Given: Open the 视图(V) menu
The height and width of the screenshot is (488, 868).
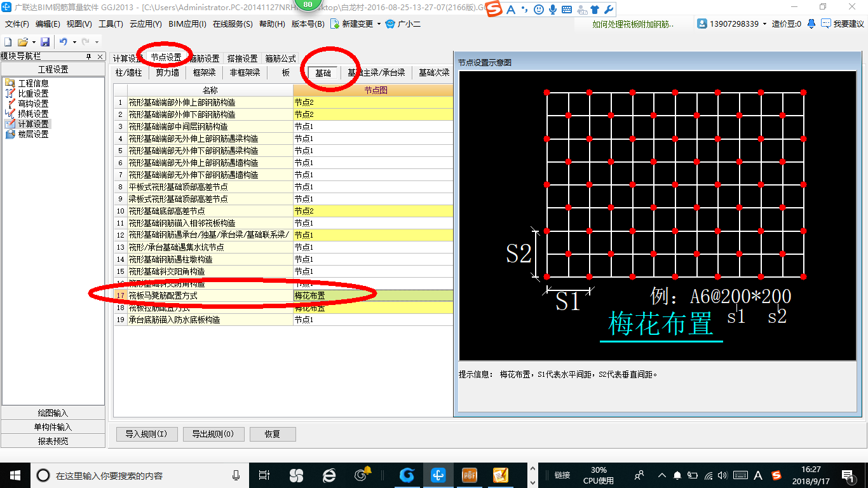Looking at the screenshot, I should pyautogui.click(x=79, y=24).
